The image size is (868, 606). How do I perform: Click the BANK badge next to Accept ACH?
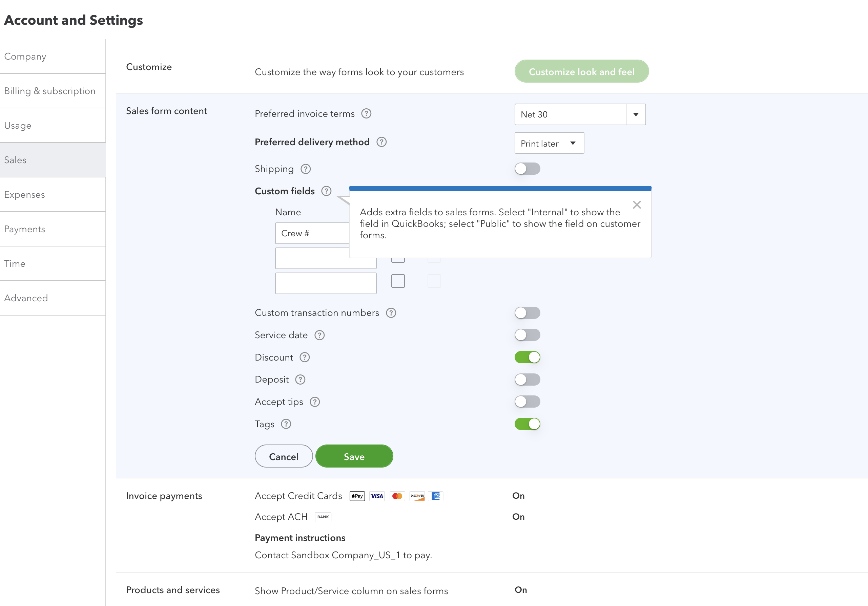[x=323, y=517]
